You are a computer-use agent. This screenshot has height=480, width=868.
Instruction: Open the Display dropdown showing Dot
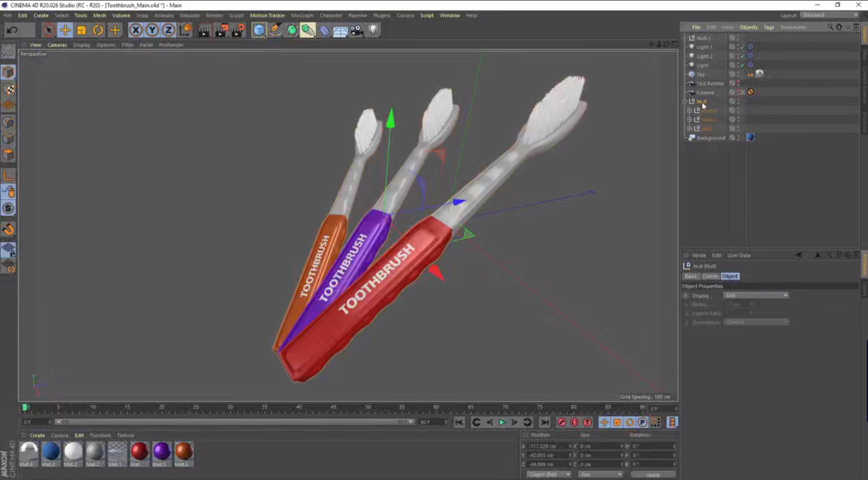coord(756,295)
